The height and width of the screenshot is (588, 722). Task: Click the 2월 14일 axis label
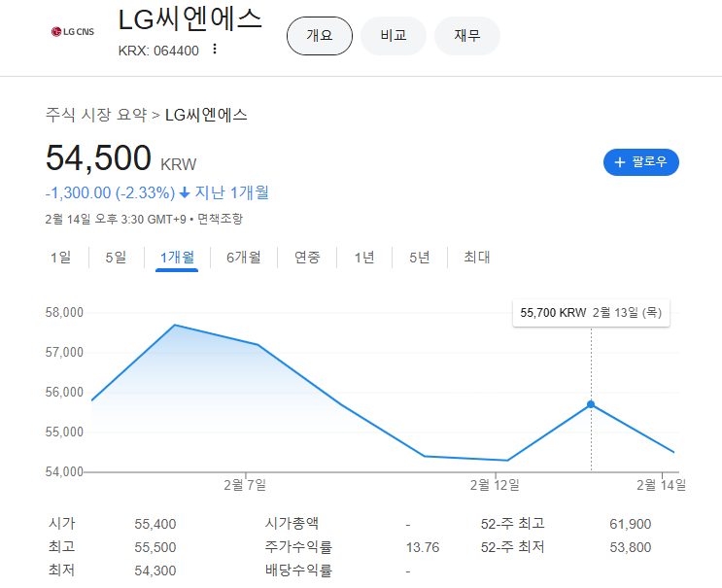click(661, 485)
